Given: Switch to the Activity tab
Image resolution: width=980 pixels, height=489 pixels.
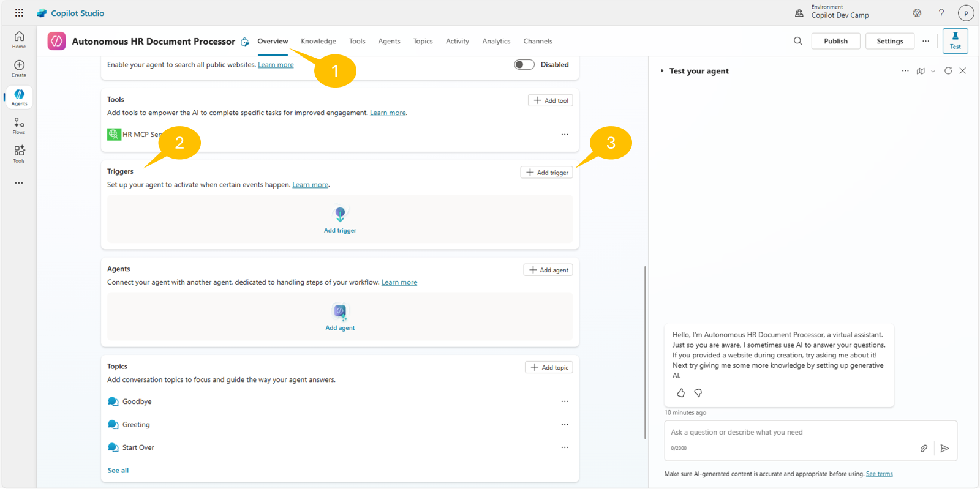Looking at the screenshot, I should 458,41.
